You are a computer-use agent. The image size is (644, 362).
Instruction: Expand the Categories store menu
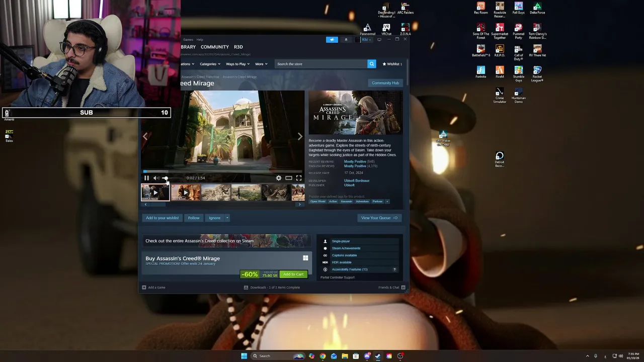pos(210,64)
